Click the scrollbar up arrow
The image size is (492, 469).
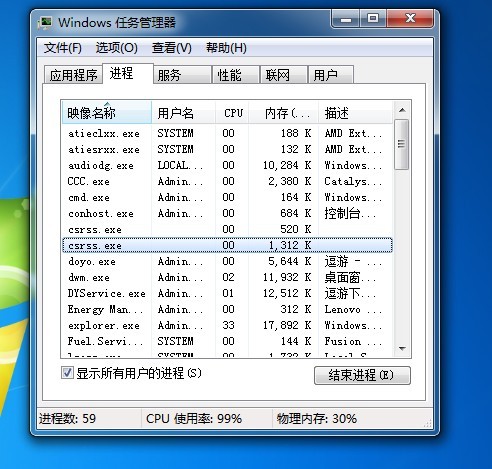click(x=402, y=110)
